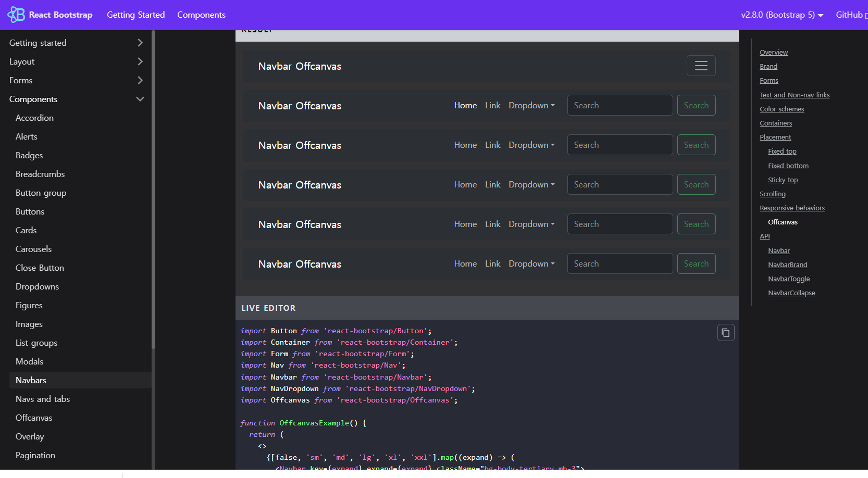Click green Search button in third navbar

[x=696, y=145]
